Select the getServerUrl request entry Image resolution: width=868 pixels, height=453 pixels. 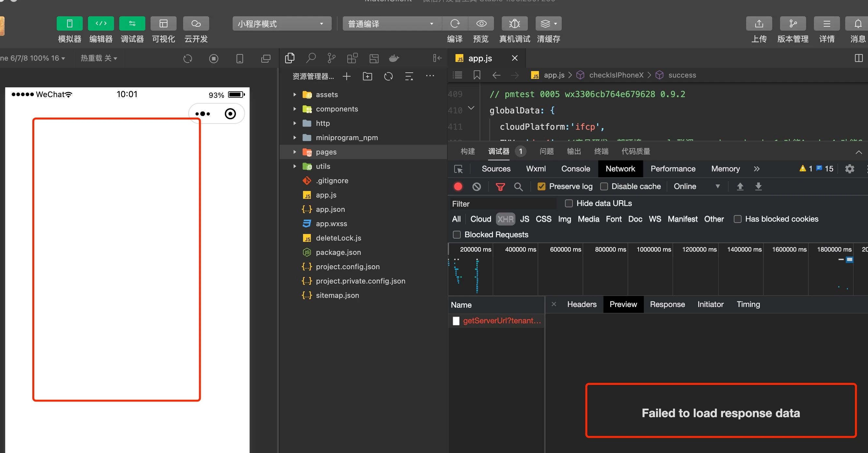click(501, 321)
